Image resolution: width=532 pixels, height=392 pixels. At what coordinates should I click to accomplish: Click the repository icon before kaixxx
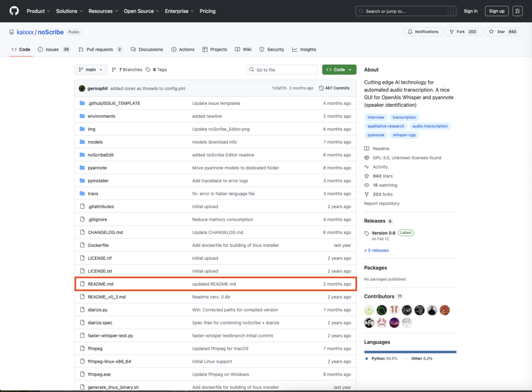coord(12,32)
